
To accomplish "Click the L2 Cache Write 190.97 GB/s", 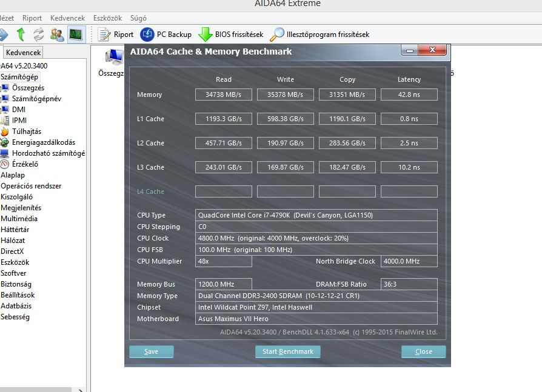I will [x=285, y=143].
